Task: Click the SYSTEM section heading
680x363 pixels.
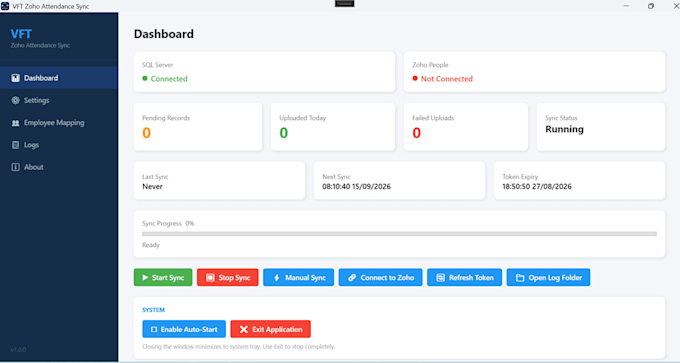Action: click(154, 310)
